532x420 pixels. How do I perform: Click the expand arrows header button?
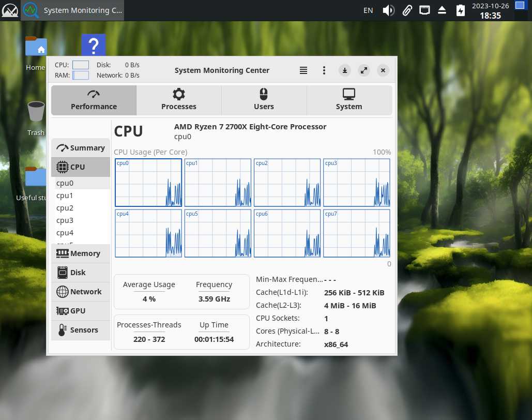click(364, 70)
